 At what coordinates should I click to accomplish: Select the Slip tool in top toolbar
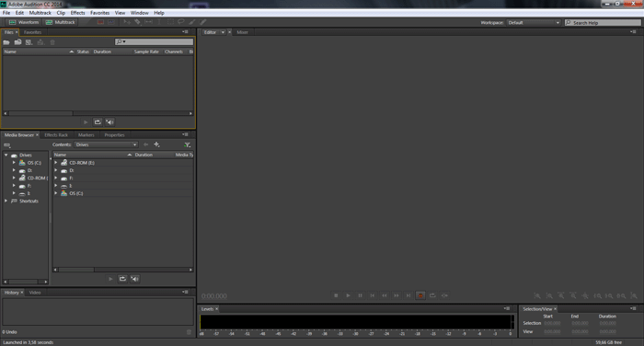pyautogui.click(x=148, y=22)
